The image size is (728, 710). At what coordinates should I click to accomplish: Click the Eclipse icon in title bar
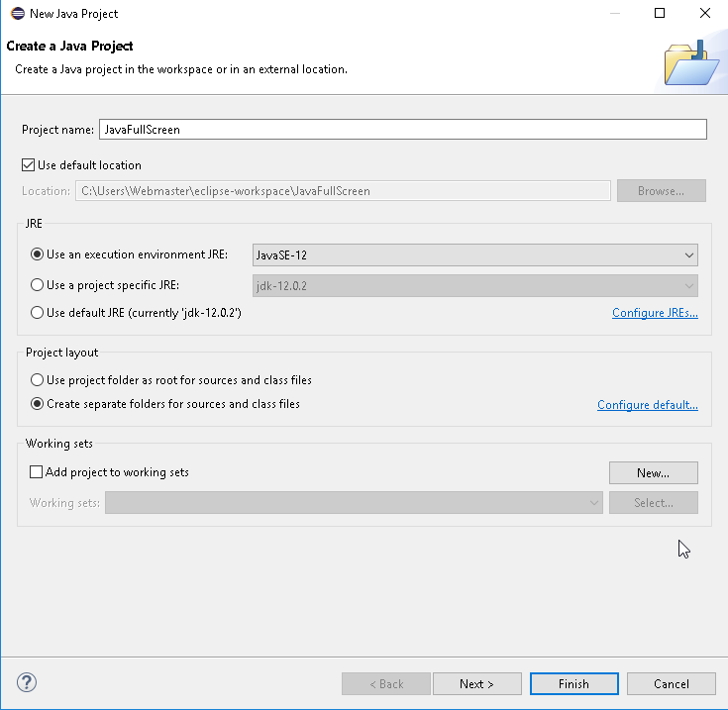pyautogui.click(x=15, y=13)
